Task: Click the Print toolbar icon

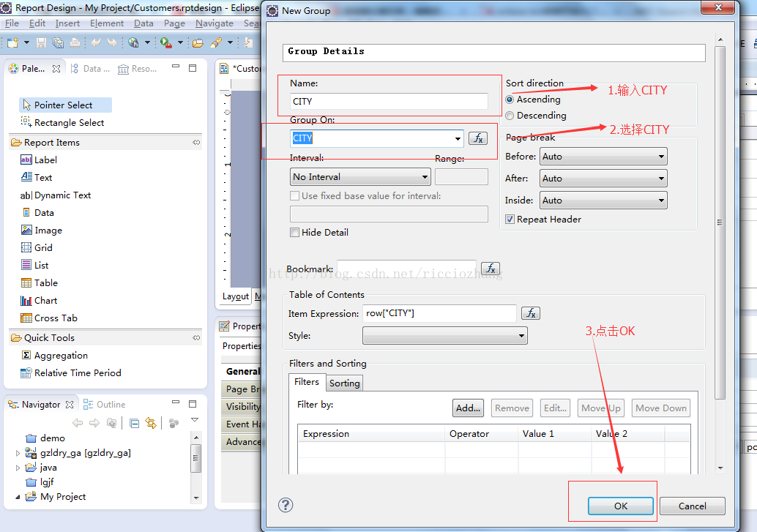Action: (x=75, y=43)
